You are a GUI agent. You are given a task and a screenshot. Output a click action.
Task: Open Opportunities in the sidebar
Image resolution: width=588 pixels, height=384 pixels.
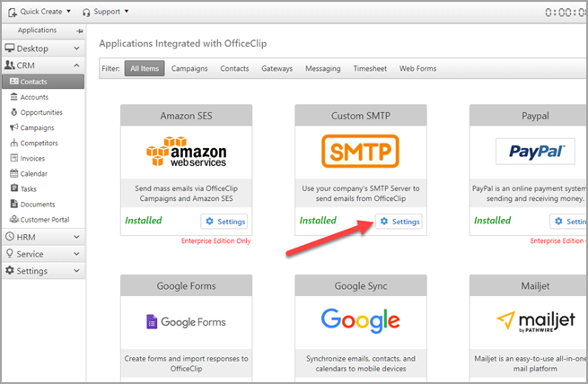click(41, 112)
